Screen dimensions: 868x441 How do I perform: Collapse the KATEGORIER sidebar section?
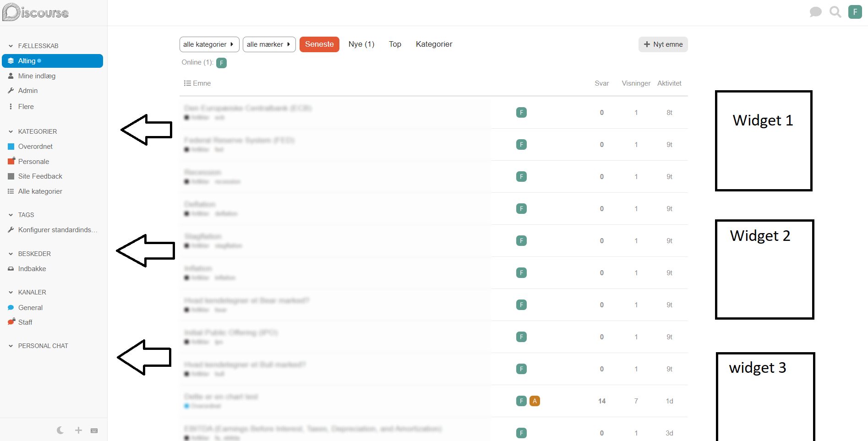pyautogui.click(x=11, y=131)
